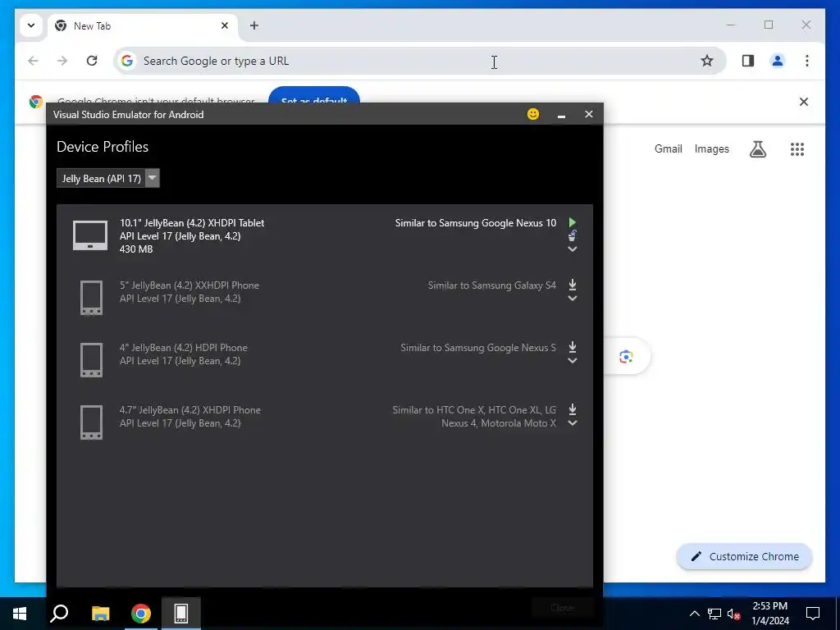Select the phone icon for 5" XXHDPI Phone
The height and width of the screenshot is (630, 840).
click(x=91, y=298)
